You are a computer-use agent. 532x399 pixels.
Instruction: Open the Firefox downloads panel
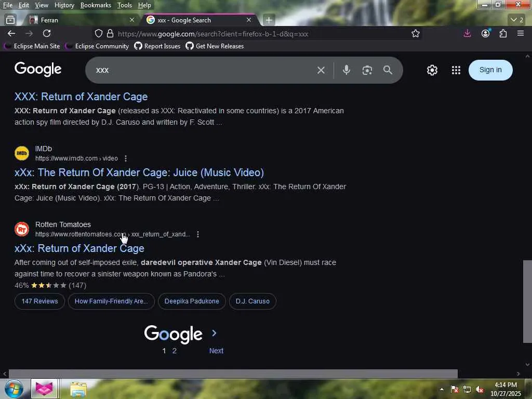467,33
